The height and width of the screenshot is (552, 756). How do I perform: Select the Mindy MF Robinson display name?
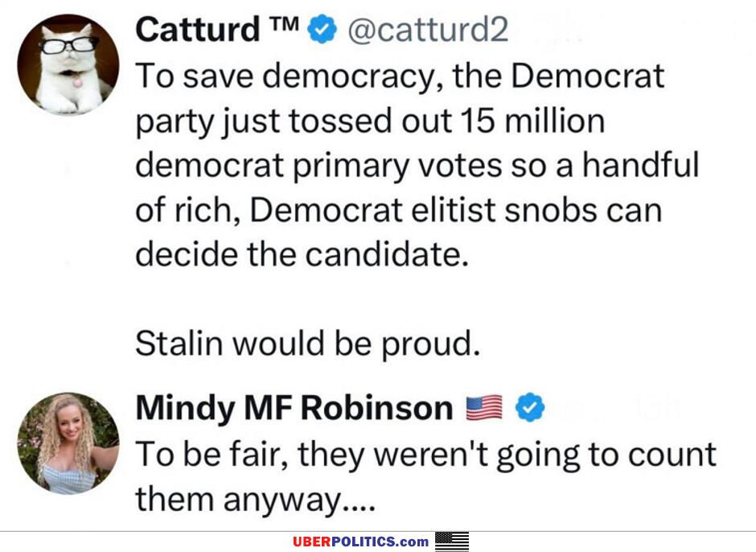coord(294,409)
